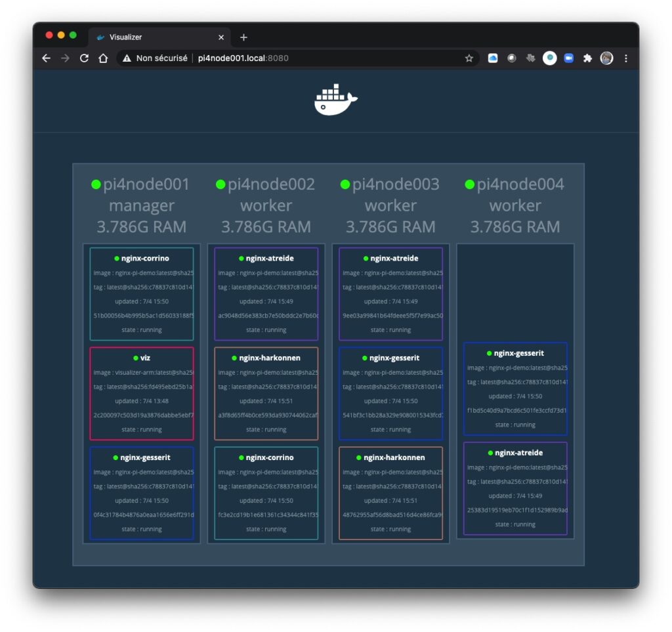Navigate back with the back arrow
672x632 pixels.
coord(46,58)
